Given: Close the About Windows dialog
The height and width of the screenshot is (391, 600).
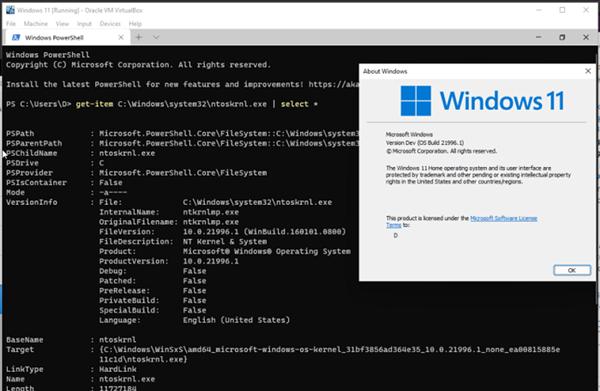Looking at the screenshot, I should click(x=588, y=71).
